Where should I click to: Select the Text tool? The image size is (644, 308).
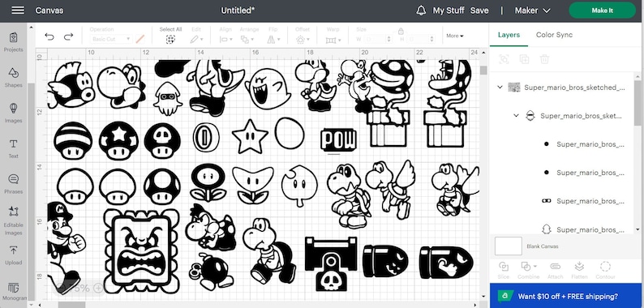(x=13, y=148)
